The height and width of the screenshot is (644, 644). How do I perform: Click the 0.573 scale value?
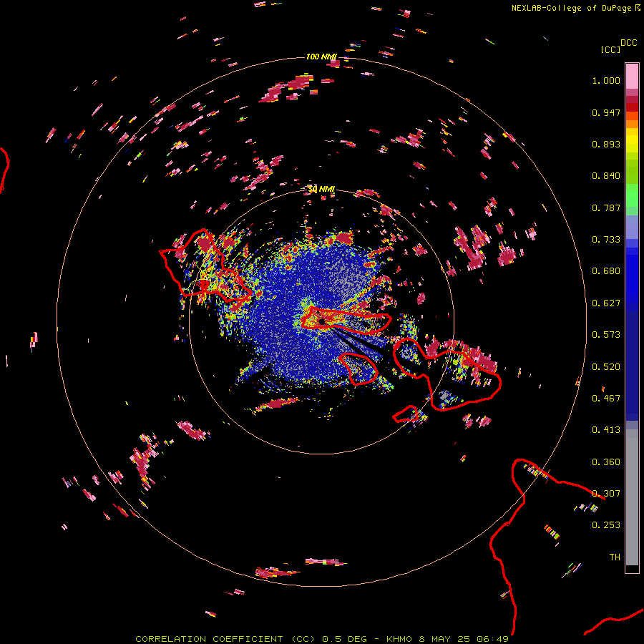click(606, 335)
